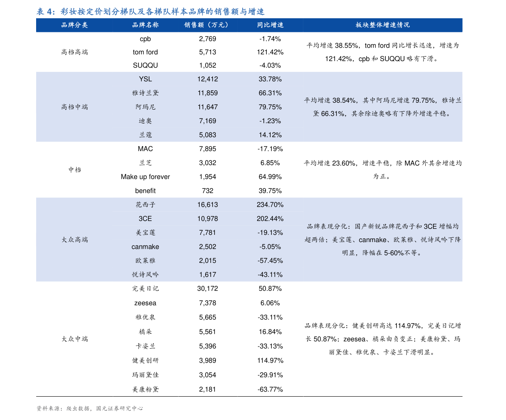Click the 202.44% growth cell for 3CE

(270, 219)
